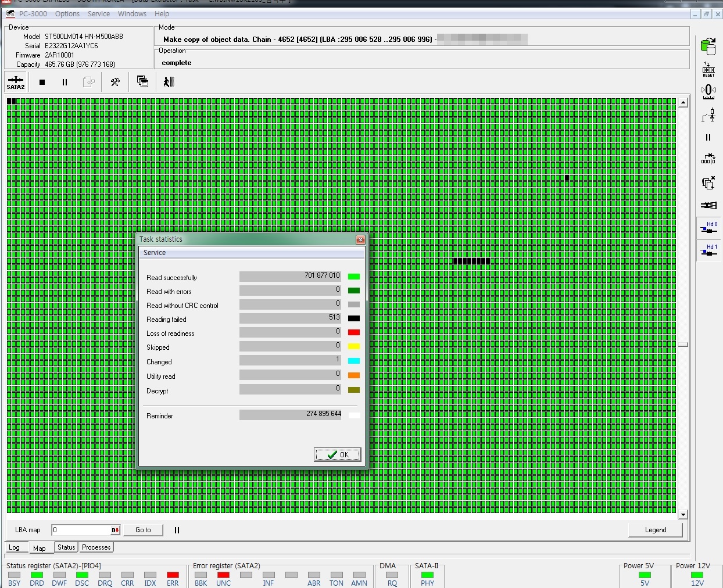
Task: Click the green database copy icon
Action: tap(708, 45)
